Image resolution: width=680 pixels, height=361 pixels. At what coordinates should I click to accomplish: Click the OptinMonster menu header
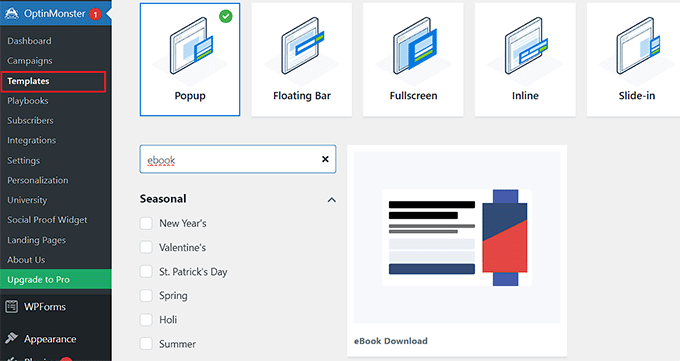56,13
